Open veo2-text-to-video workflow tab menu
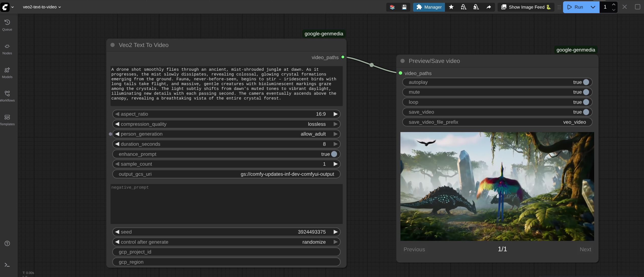Screen dimensions: 644x277 point(42,7)
